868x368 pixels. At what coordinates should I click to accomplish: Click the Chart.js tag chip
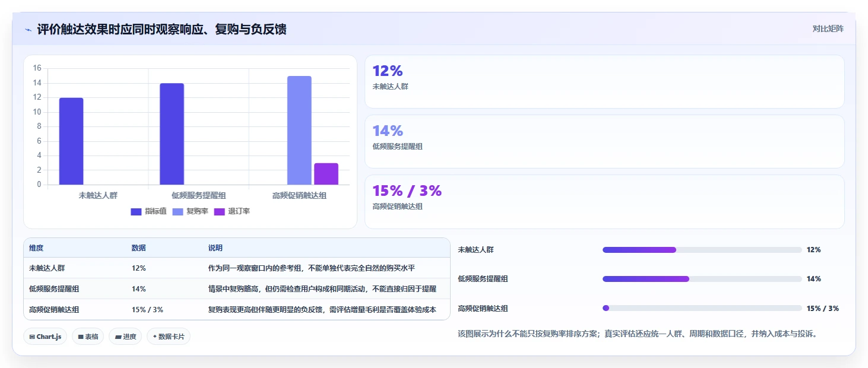tap(45, 337)
